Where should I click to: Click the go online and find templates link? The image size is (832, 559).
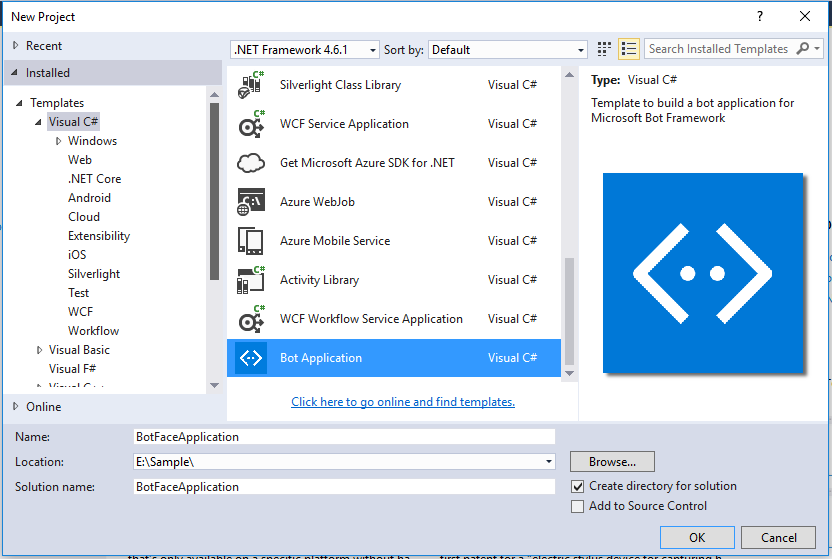[x=403, y=402]
